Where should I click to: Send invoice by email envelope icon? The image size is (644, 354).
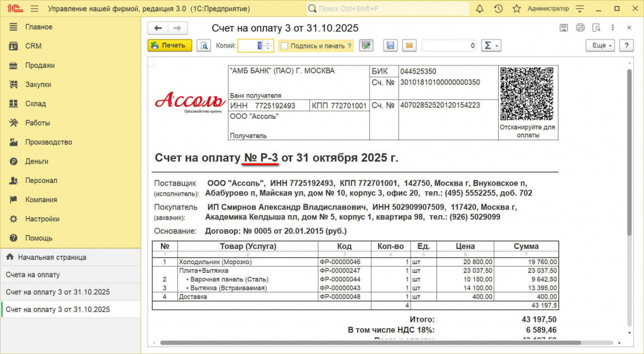tap(409, 45)
